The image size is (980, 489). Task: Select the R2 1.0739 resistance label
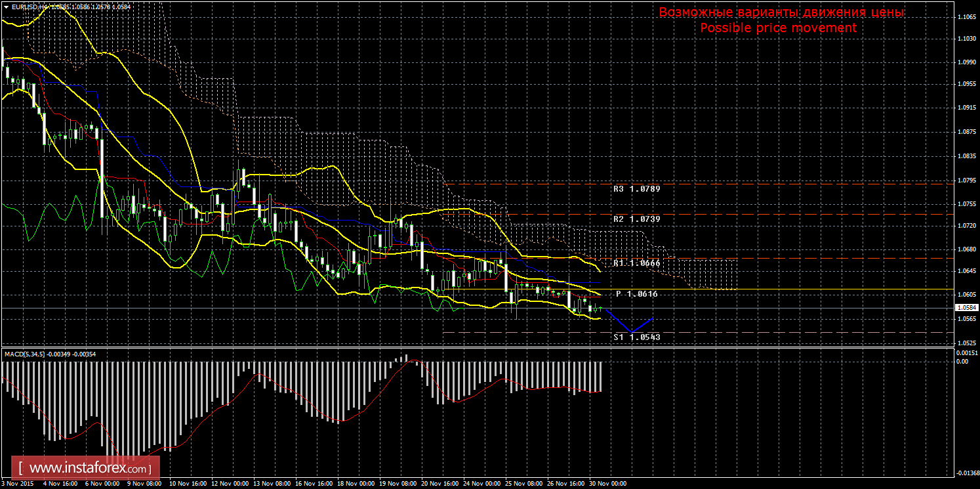(x=636, y=219)
